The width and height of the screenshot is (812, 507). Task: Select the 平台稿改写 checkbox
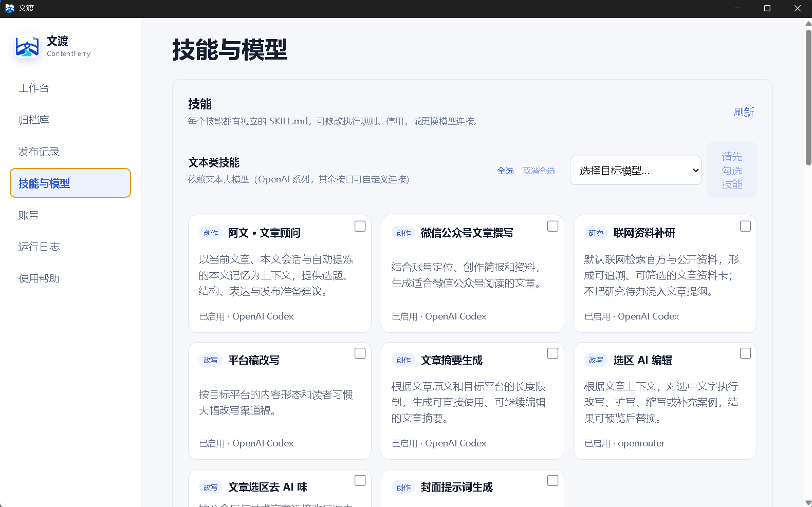[360, 353]
